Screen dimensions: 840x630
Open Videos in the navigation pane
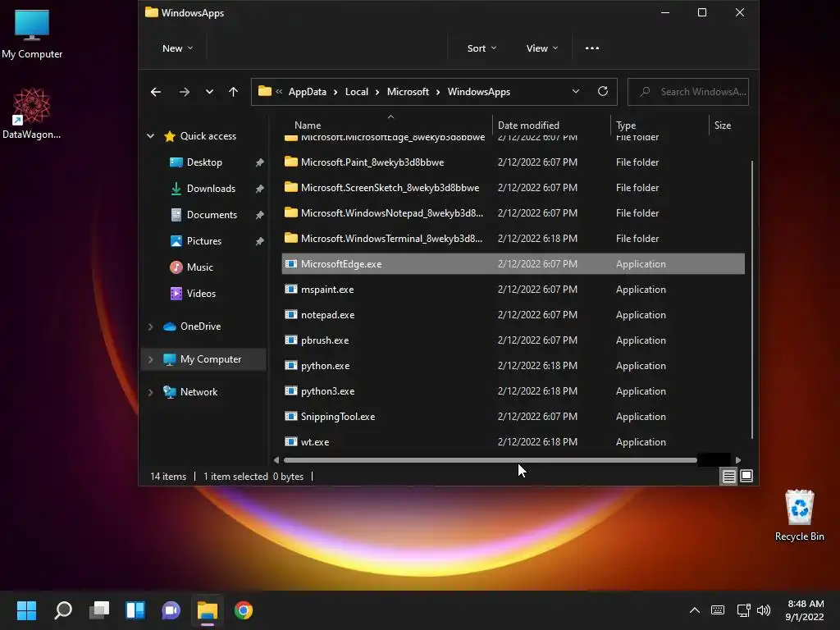pyautogui.click(x=201, y=294)
